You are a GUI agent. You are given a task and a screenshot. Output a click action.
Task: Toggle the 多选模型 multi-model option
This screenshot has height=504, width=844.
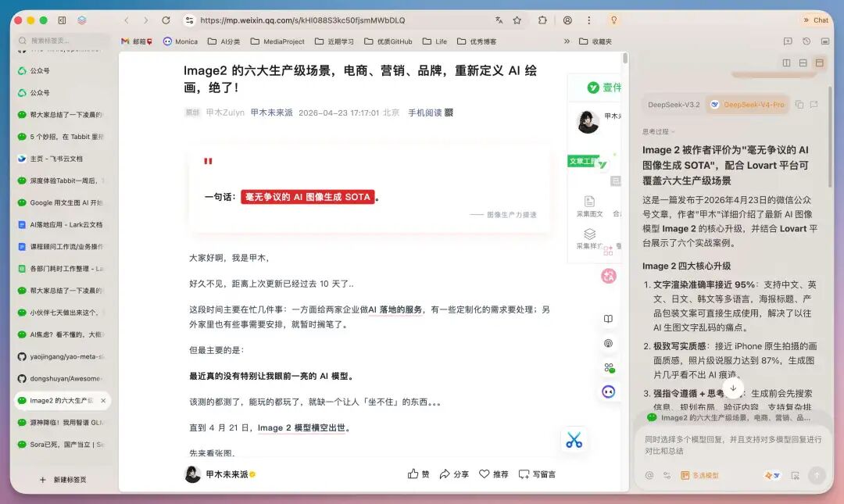pos(699,475)
